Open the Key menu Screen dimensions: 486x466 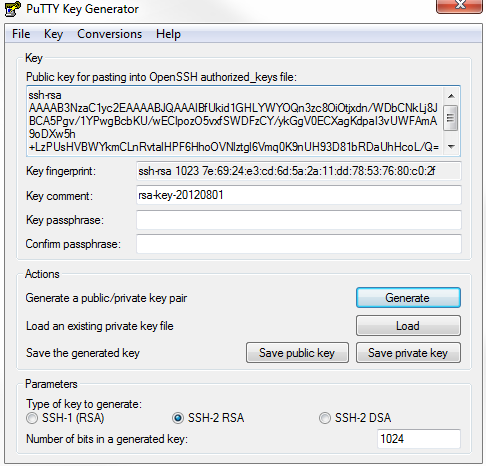click(53, 34)
